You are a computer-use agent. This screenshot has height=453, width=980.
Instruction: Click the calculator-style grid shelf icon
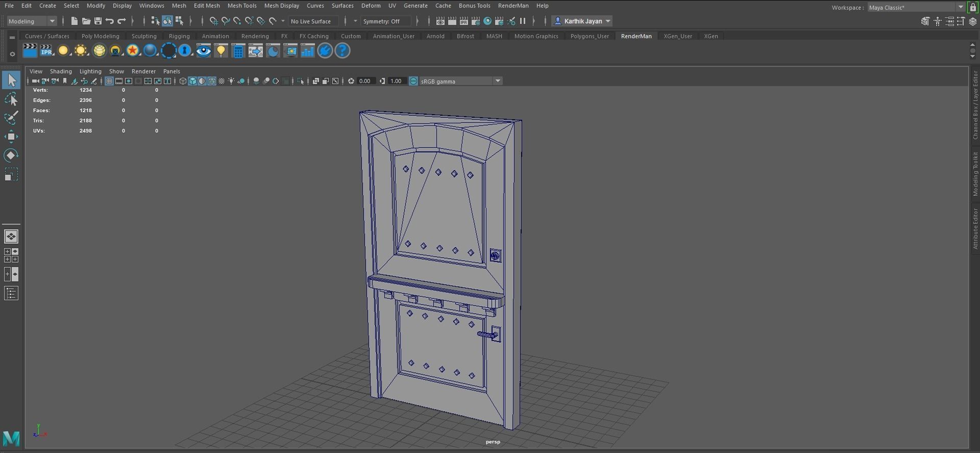click(x=238, y=51)
